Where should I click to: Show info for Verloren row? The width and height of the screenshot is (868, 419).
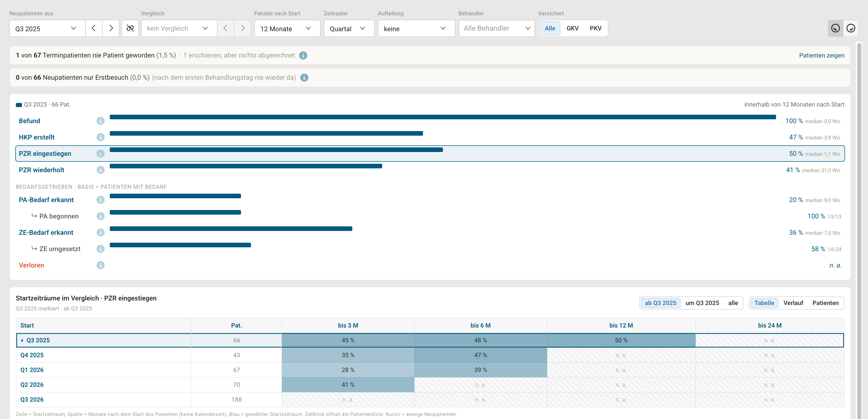point(100,265)
